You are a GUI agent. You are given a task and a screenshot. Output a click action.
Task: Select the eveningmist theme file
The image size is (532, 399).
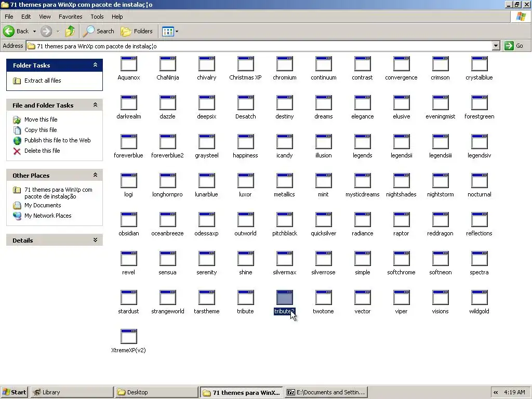(441, 108)
